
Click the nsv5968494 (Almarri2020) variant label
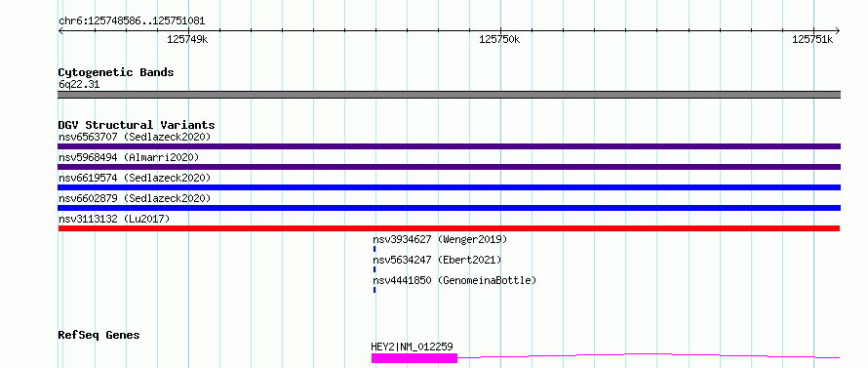[129, 157]
